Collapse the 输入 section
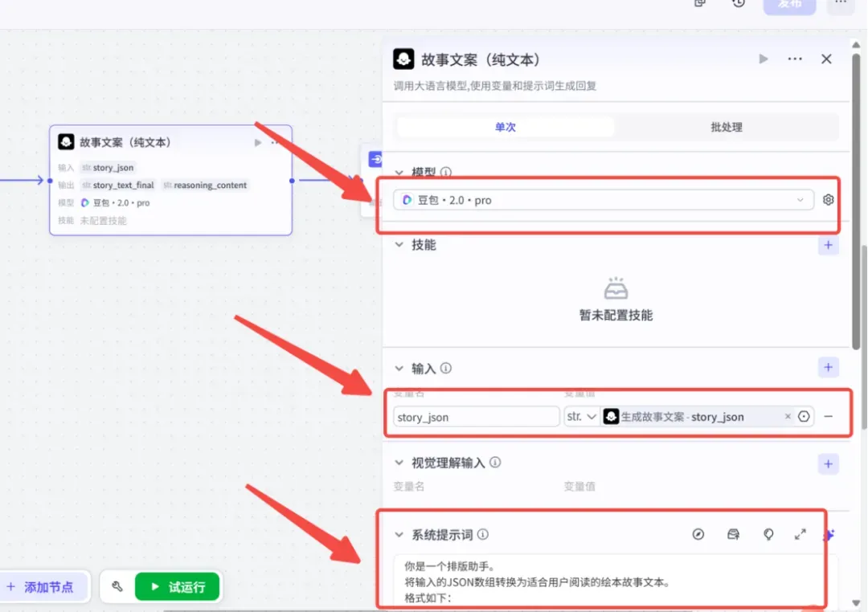Screen dimensions: 868x612 tap(399, 368)
